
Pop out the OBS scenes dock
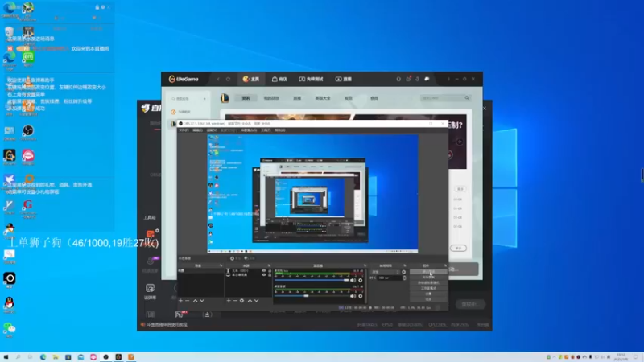[221, 265]
